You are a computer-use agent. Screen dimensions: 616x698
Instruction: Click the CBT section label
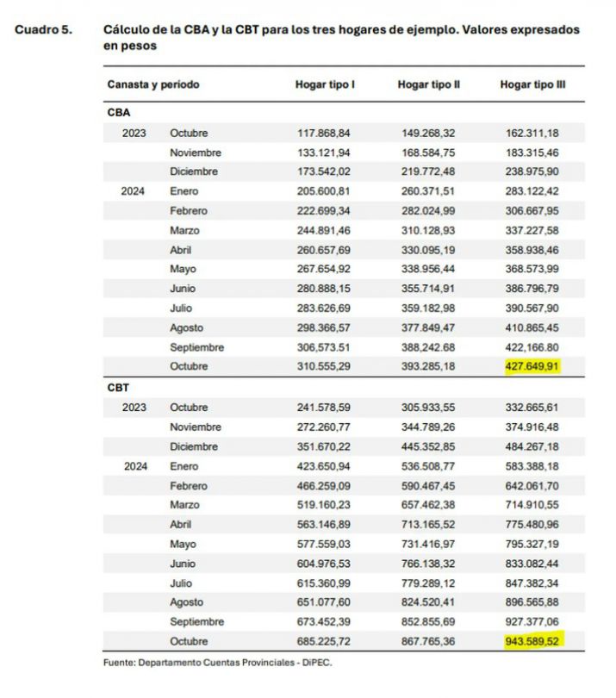point(118,388)
